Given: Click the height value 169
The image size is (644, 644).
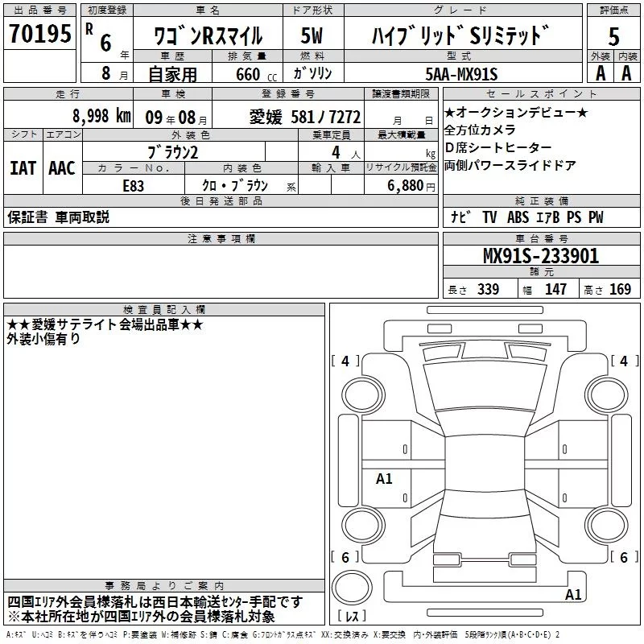Looking at the screenshot, I should (x=620, y=289).
